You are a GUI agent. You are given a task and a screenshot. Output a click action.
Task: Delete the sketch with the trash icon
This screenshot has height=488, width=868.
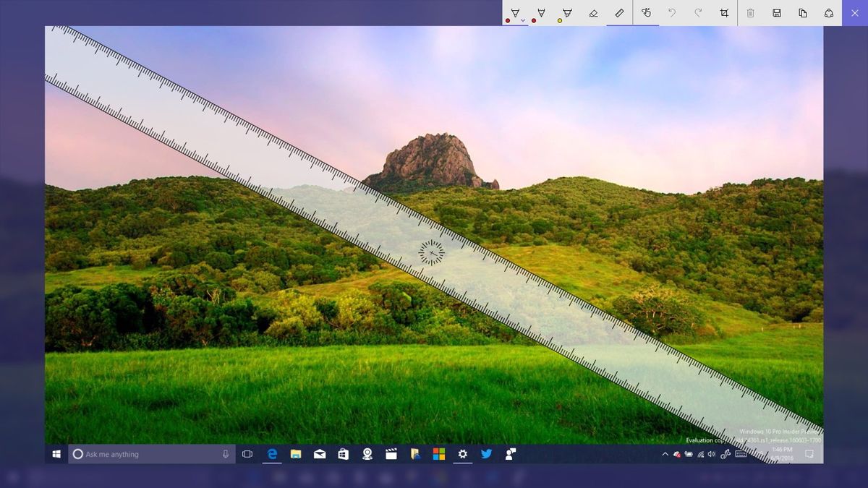751,12
